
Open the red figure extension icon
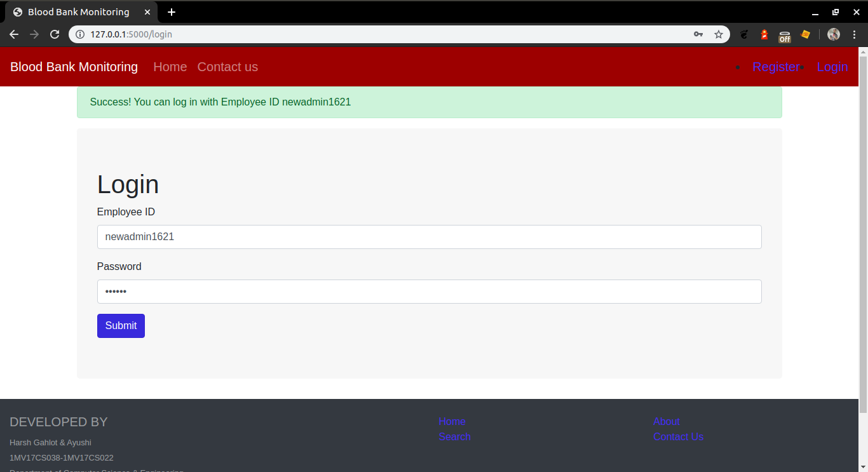click(764, 34)
